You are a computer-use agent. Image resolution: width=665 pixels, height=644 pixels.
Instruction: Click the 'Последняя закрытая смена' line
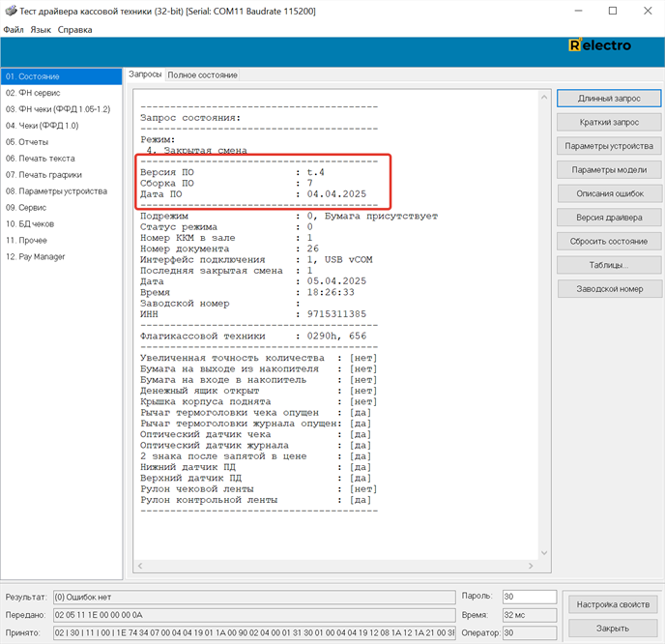[226, 271]
